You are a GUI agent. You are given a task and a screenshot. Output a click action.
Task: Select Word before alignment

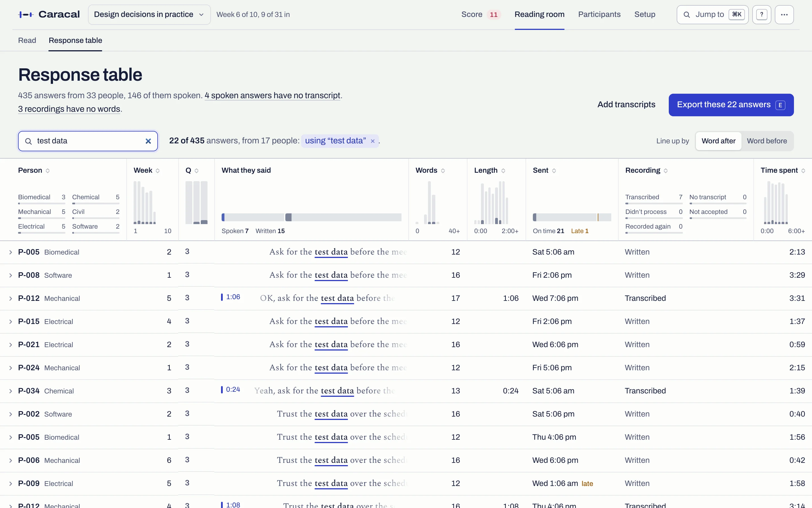(767, 141)
